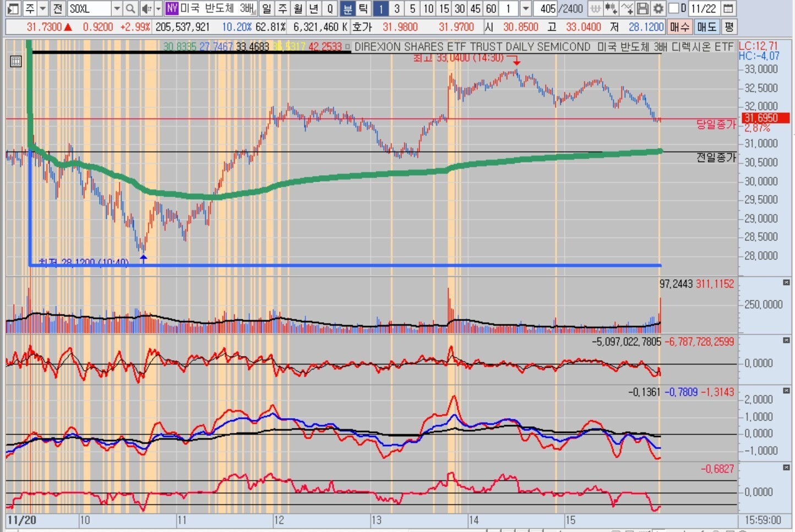Expand the dropdown next to the speaker icon
The image size is (795, 532).
(x=158, y=8)
